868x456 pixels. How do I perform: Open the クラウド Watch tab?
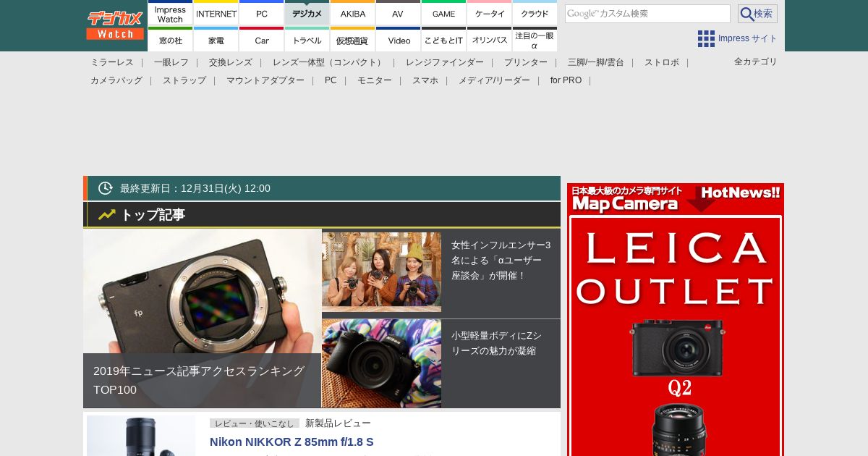(x=535, y=12)
